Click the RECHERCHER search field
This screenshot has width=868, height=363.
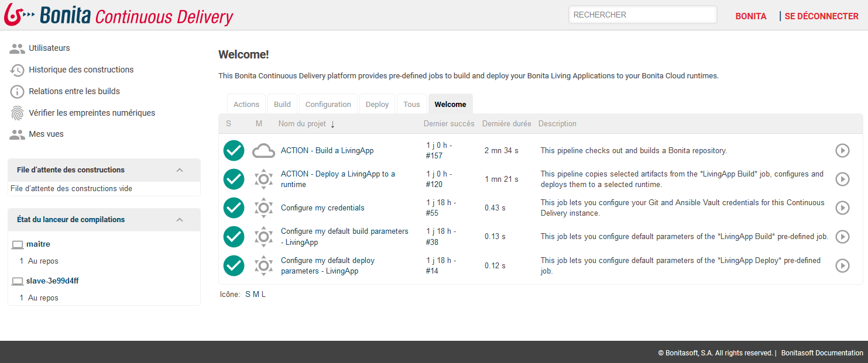(643, 15)
